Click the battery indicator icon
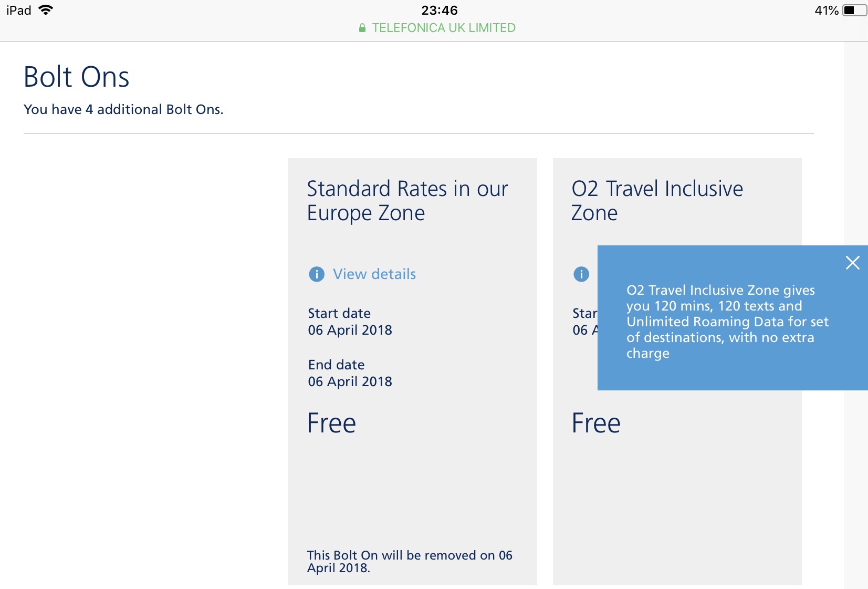This screenshot has height=589, width=868. pos(854,9)
